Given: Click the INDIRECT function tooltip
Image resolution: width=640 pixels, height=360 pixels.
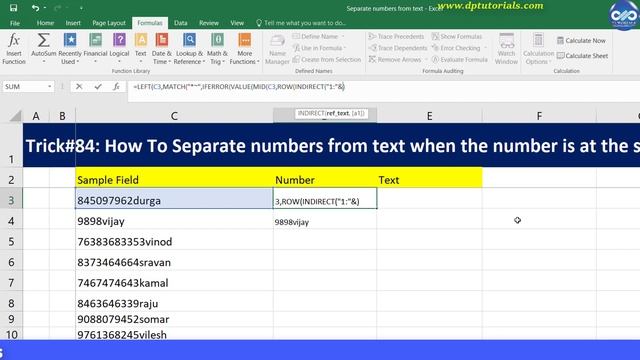Looking at the screenshot, I should pos(331,113).
